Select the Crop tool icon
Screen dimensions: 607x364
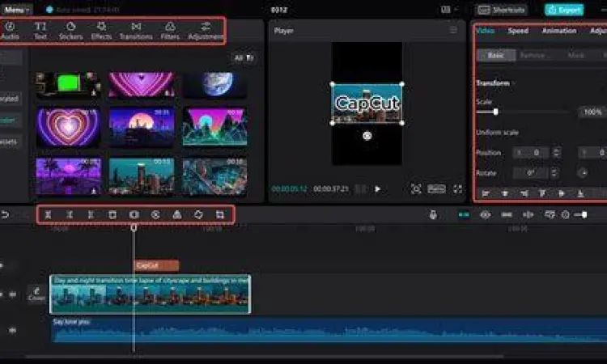(x=220, y=214)
